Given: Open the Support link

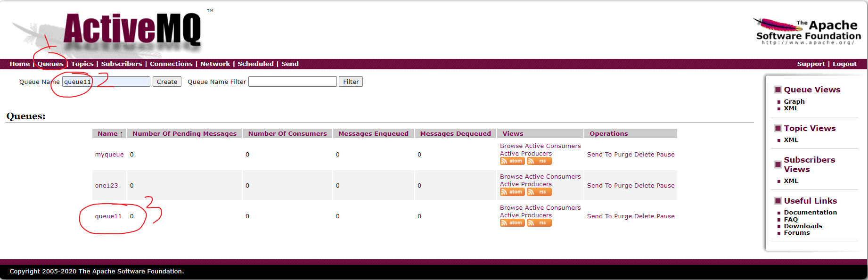Looking at the screenshot, I should coord(811,64).
